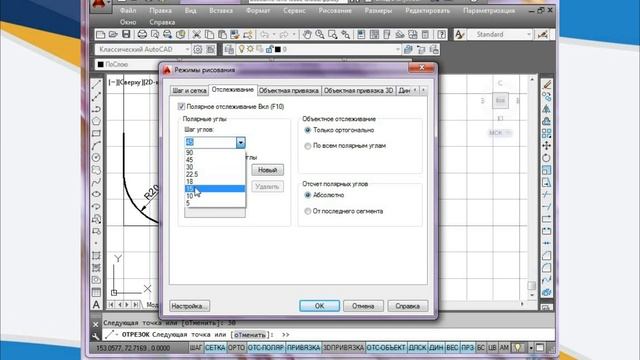Click Новый to add an angle
Screen dimensions: 640x360
(x=267, y=170)
